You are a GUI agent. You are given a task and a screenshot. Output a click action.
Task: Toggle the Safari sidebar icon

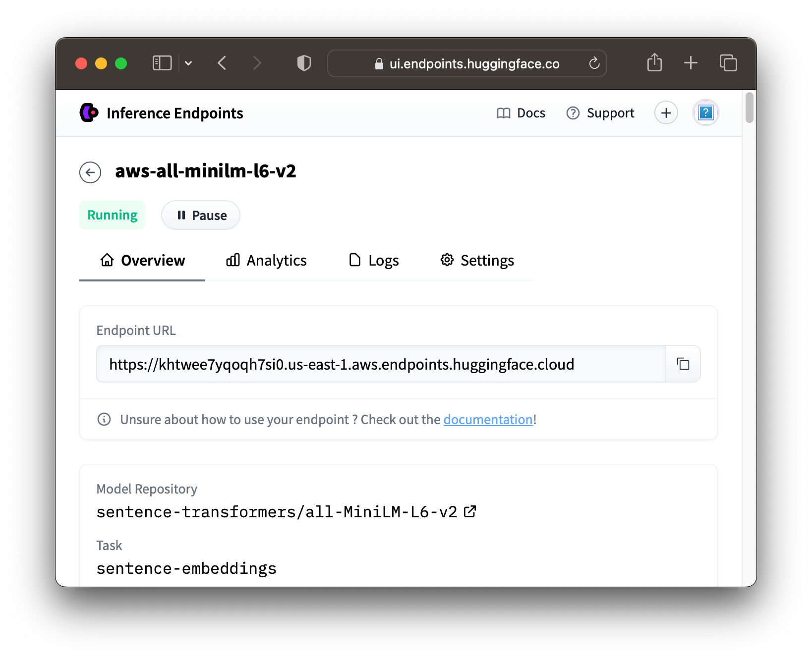162,63
